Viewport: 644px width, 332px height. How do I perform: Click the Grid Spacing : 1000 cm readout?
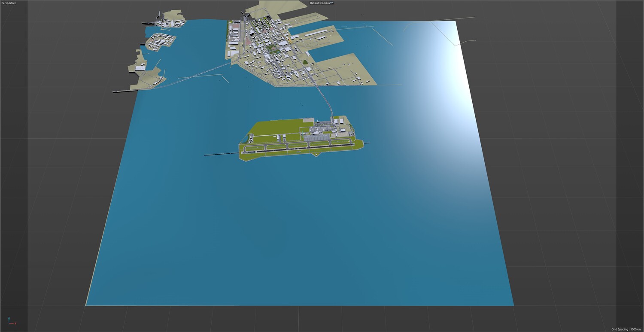pos(626,329)
